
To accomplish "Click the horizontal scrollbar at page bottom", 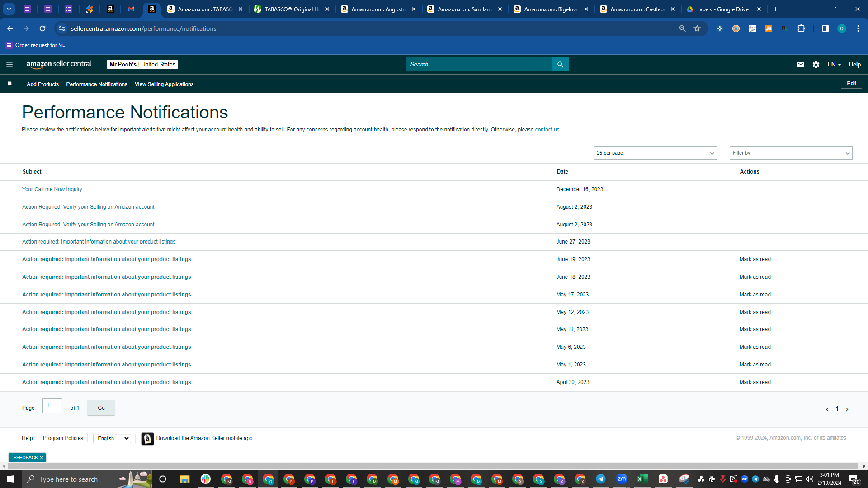I will click(x=434, y=466).
